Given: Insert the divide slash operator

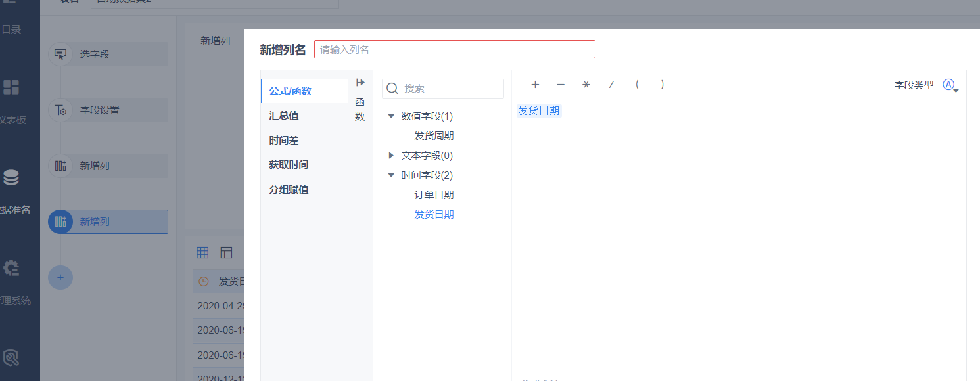Looking at the screenshot, I should coord(611,85).
